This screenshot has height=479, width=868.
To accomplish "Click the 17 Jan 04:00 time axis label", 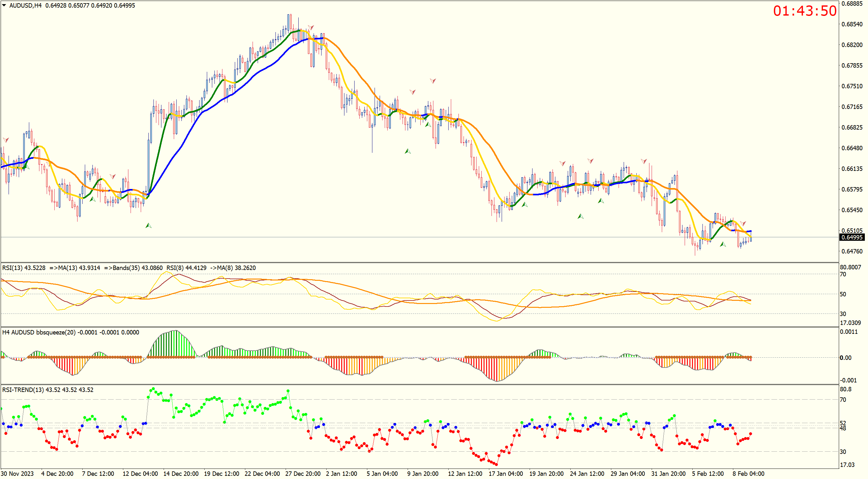I will [505, 474].
